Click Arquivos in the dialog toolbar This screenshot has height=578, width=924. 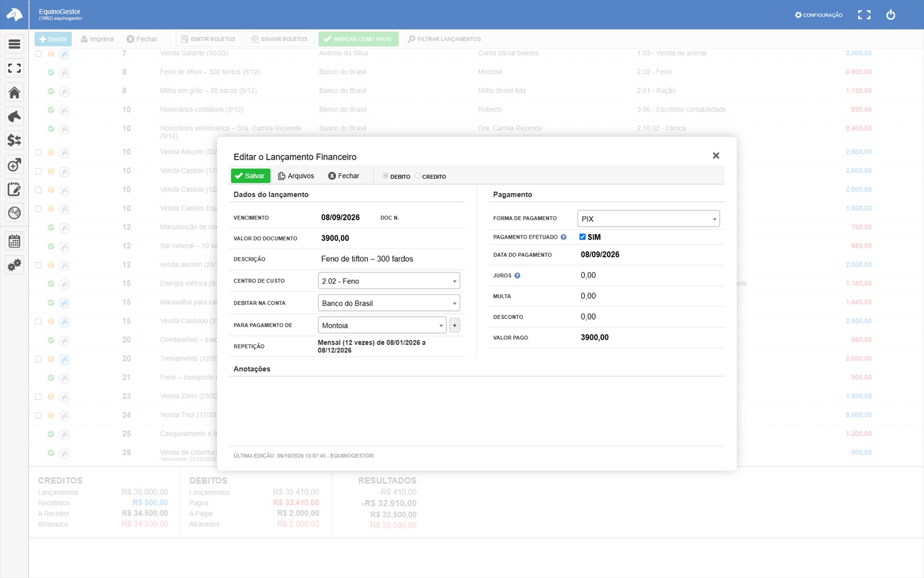click(296, 176)
